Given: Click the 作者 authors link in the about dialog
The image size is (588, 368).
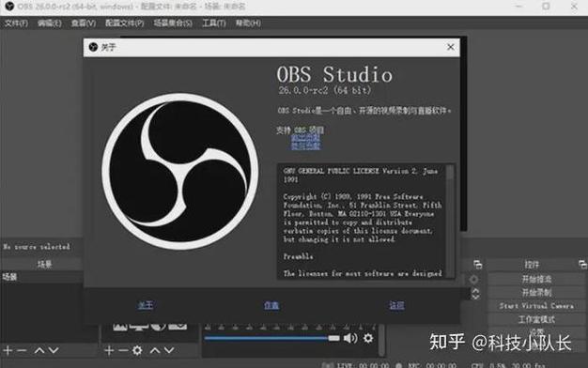Looking at the screenshot, I should coord(271,305).
